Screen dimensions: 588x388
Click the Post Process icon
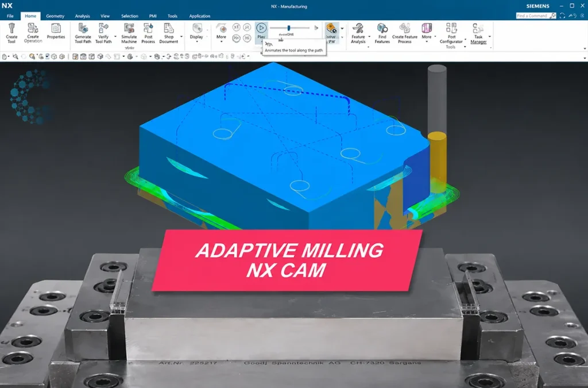pyautogui.click(x=149, y=29)
